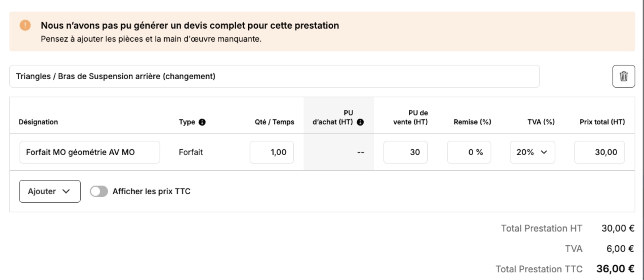Click the Désignation column header
This screenshot has height=280, width=644.
click(38, 122)
